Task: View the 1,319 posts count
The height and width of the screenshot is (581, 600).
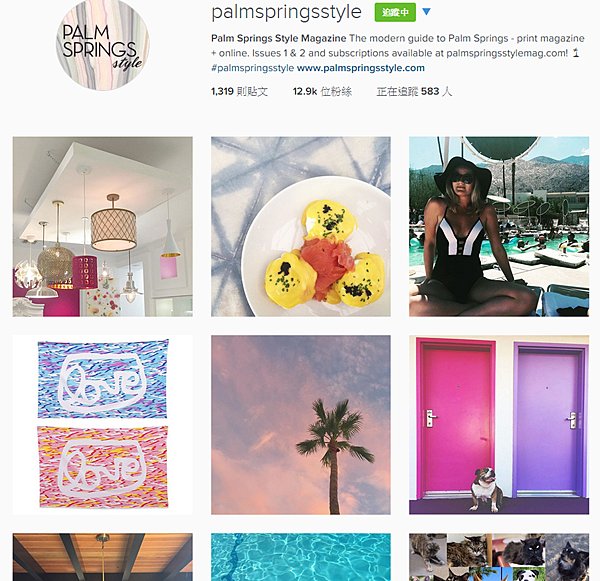Action: click(240, 91)
